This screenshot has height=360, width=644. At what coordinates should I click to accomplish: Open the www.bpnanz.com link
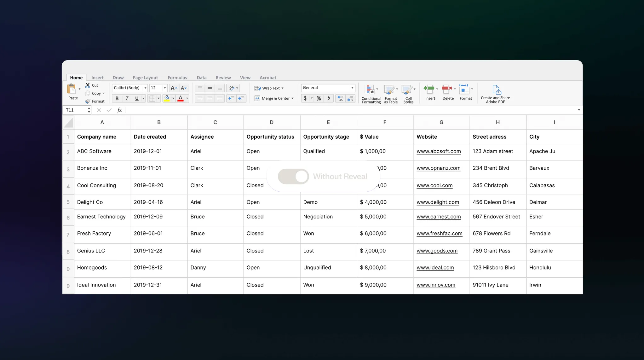438,168
